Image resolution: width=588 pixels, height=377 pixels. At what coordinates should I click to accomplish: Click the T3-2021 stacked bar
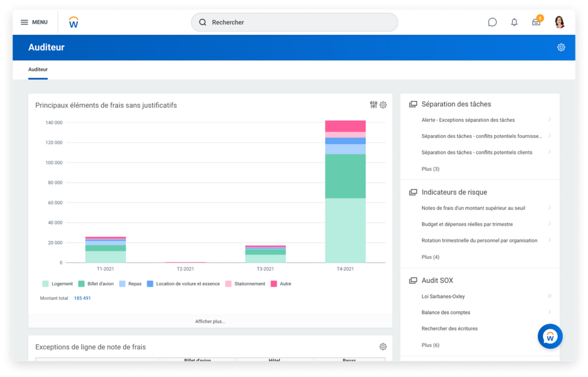click(265, 254)
